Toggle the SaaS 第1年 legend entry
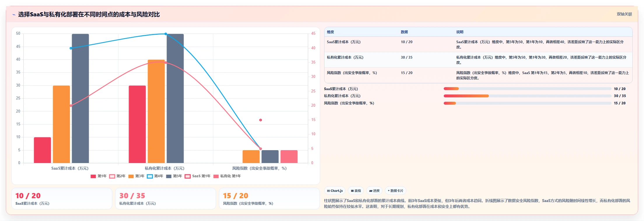This screenshot has height=221, width=644. tap(198, 176)
